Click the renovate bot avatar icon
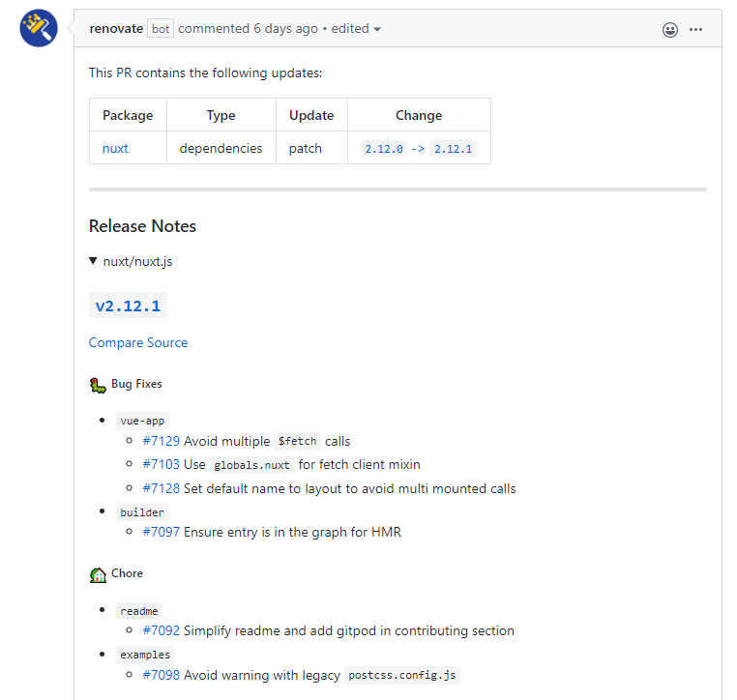737x700 pixels. pos(39,28)
